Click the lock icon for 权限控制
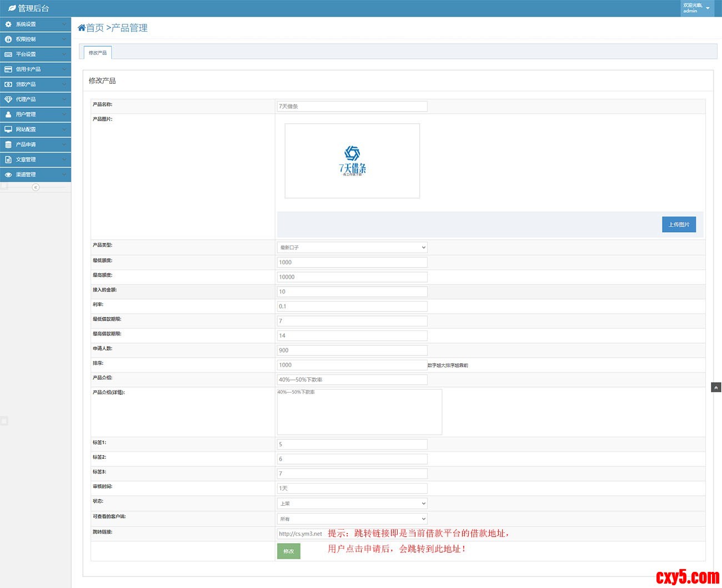722x588 pixels. pos(8,39)
